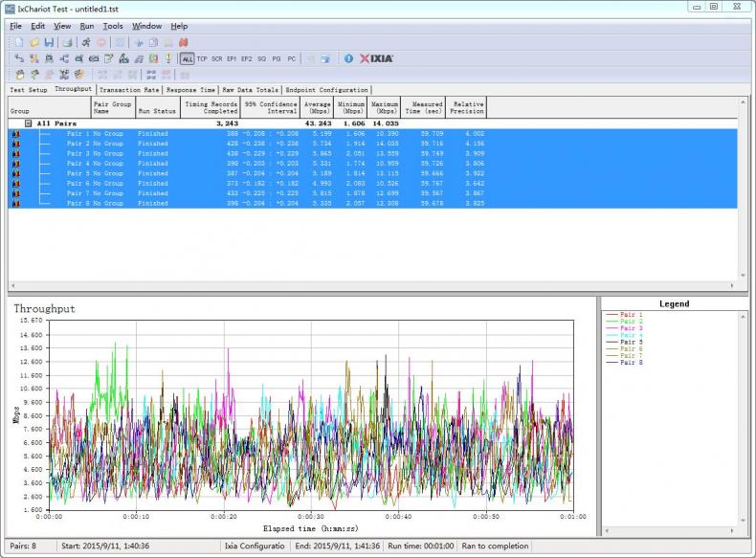Click the Average (Mbps) column header

click(317, 106)
